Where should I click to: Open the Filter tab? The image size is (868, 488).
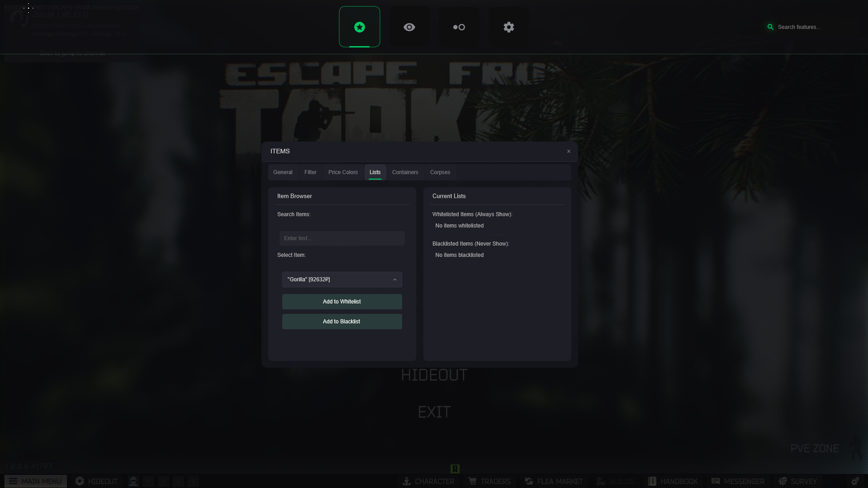310,172
